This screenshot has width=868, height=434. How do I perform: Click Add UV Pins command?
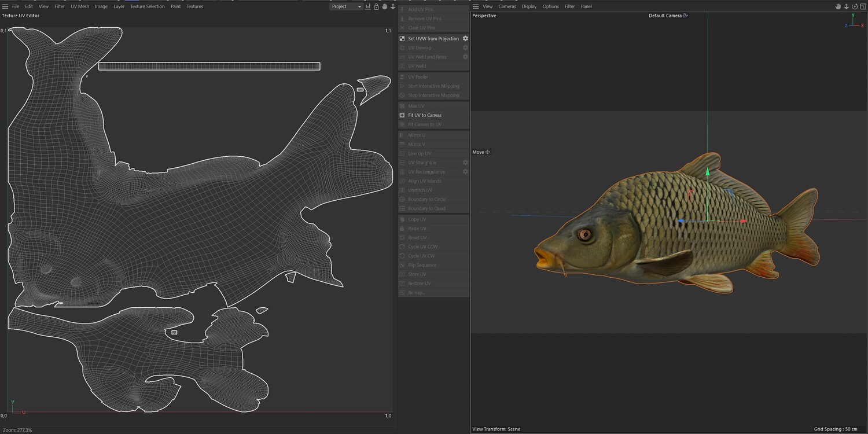point(434,9)
